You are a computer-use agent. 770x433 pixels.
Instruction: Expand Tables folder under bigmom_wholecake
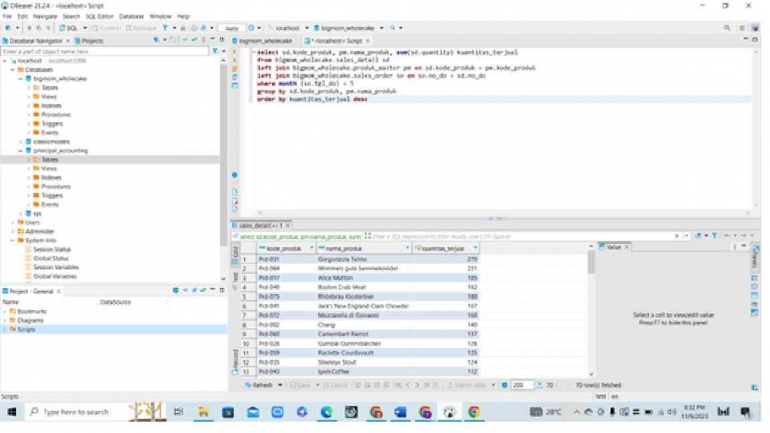[x=28, y=87]
